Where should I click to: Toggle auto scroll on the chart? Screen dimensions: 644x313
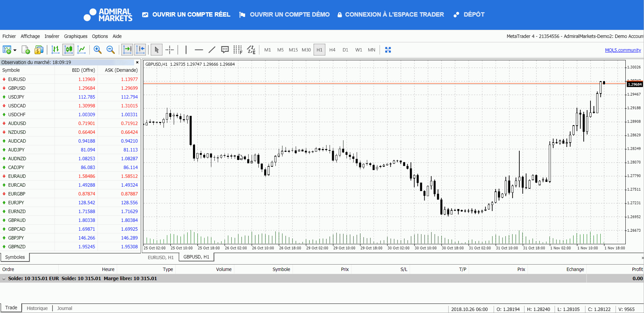pyautogui.click(x=127, y=50)
